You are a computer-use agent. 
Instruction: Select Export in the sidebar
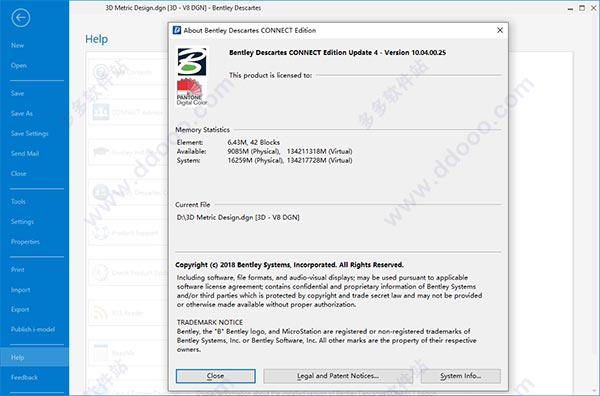tap(20, 309)
